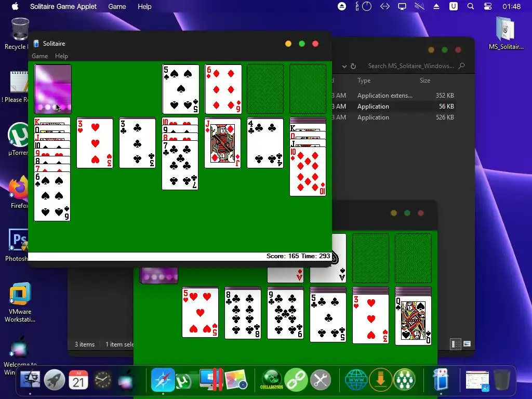
Task: Open the Help menu in the top menu bar
Action: [144, 6]
